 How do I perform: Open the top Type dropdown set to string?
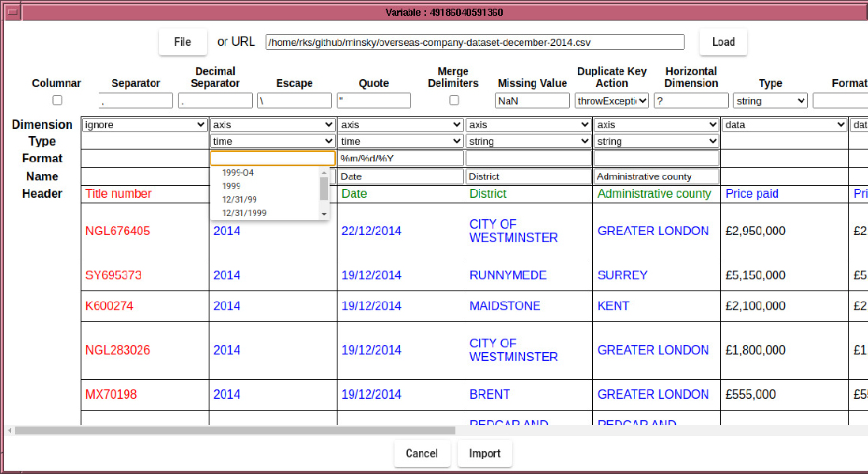point(770,101)
